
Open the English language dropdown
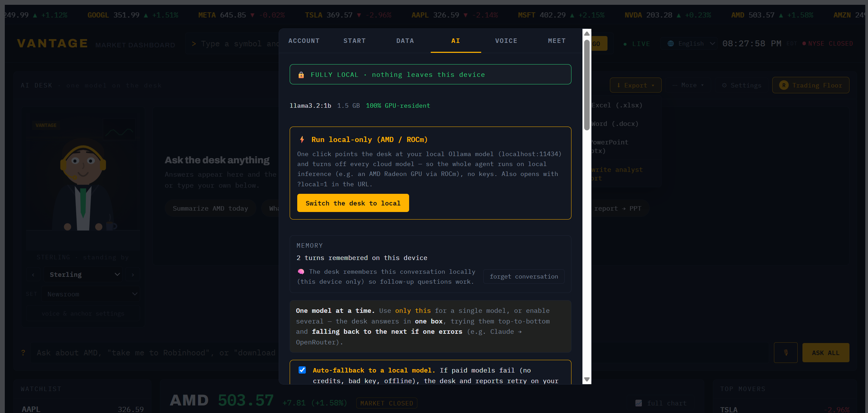pos(689,44)
